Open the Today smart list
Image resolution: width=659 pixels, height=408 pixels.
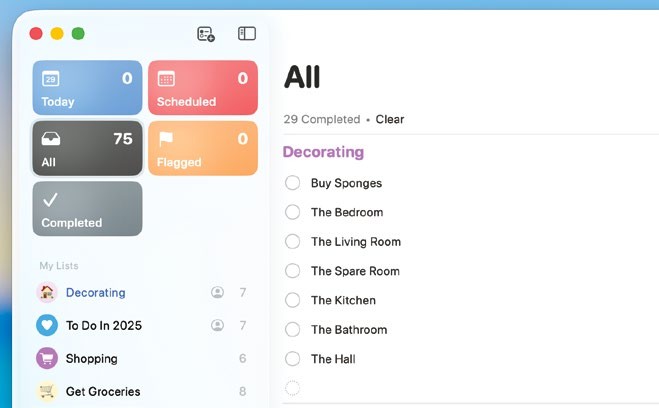click(x=87, y=88)
